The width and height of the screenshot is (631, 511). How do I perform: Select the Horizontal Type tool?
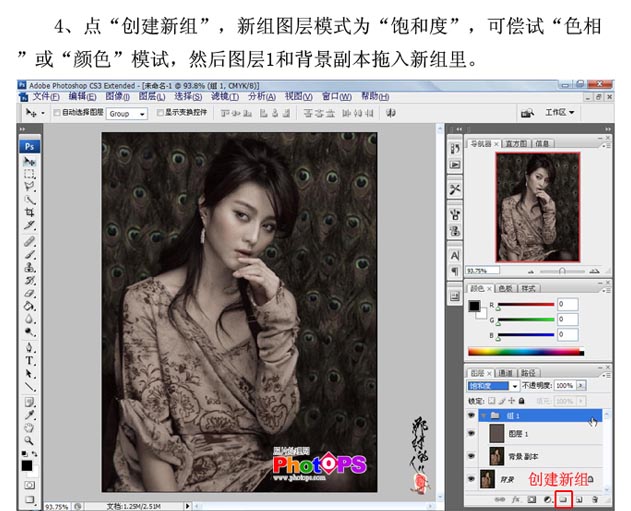[x=29, y=360]
